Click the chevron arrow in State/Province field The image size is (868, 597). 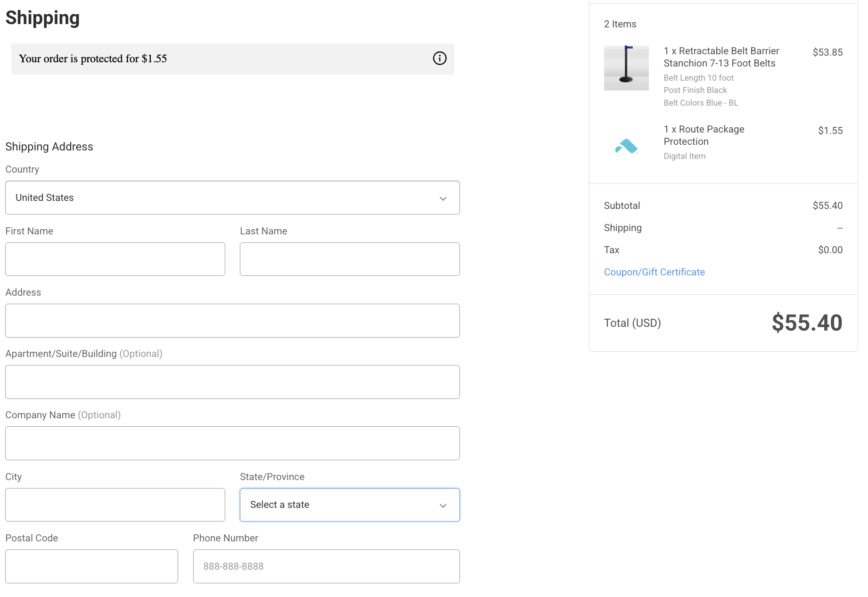pos(442,506)
